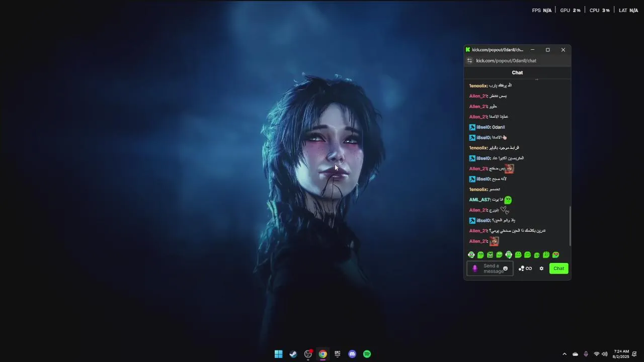Screen dimensions: 644x362
Task: Open the 7:24 AM clock and calendar
Action: click(x=621, y=354)
